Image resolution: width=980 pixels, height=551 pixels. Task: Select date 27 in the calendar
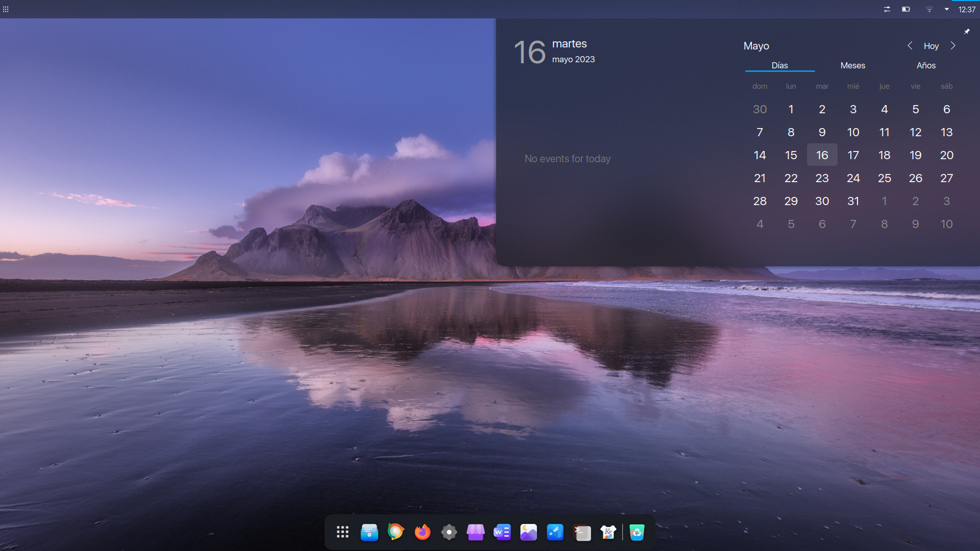[x=946, y=178]
